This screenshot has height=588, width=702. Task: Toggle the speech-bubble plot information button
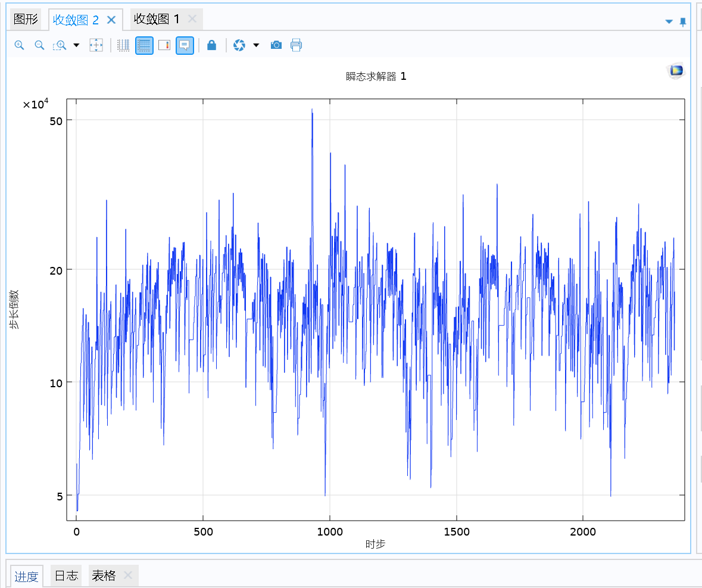(185, 45)
